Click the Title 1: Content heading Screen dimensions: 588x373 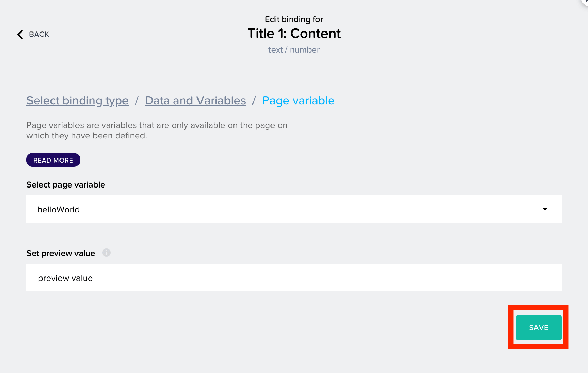[294, 34]
